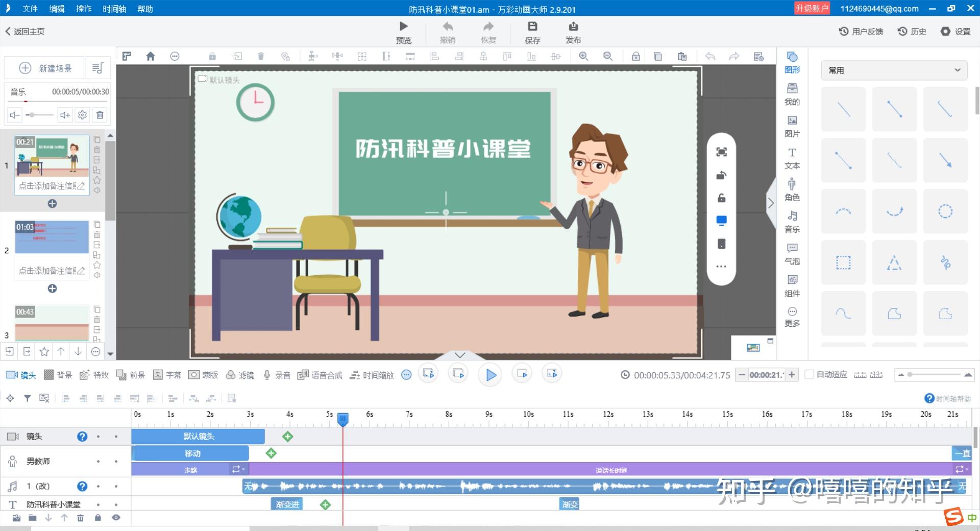
Task: Expand the collapsed panel arrow right of canvas
Action: coord(771,203)
